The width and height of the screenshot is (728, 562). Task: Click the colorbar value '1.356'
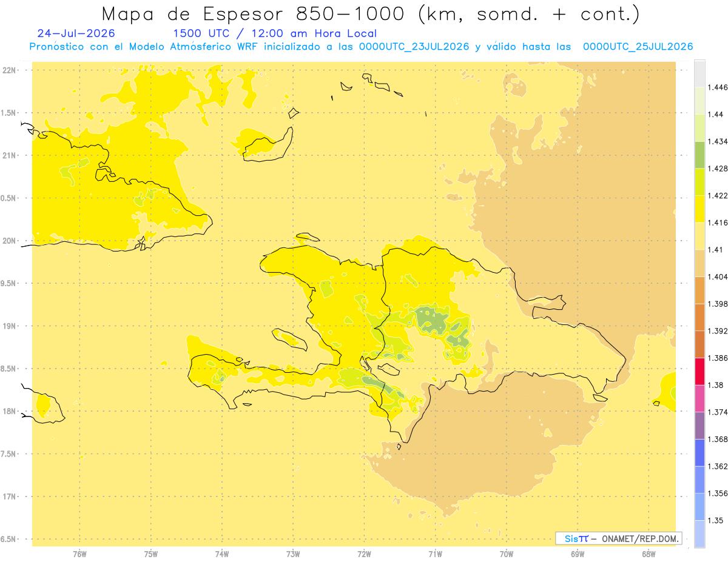[718, 493]
